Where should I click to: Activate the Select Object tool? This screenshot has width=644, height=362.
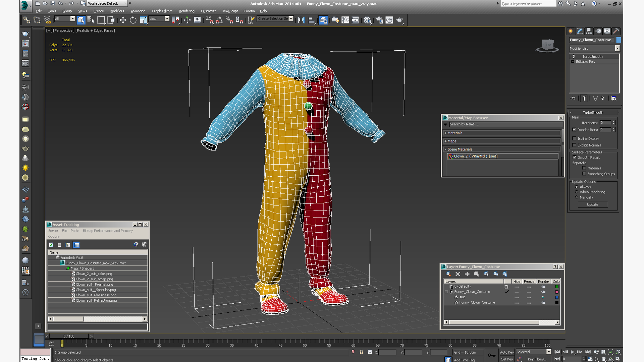(81, 20)
